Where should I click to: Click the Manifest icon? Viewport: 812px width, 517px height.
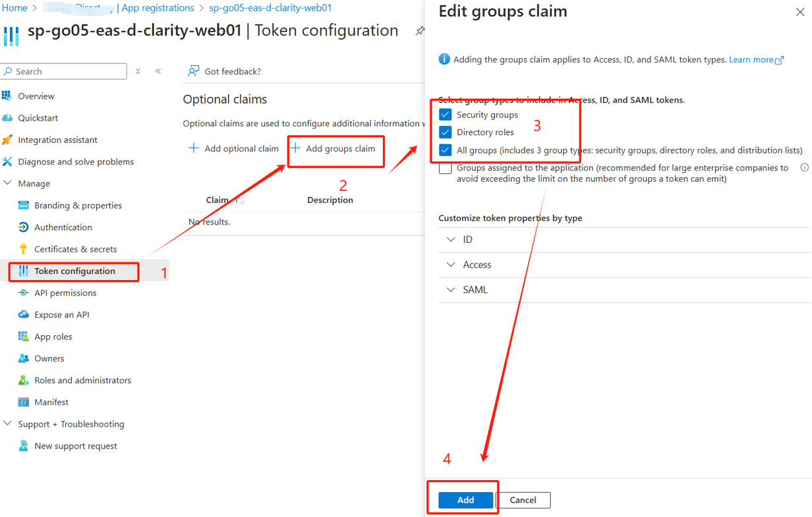(x=24, y=402)
